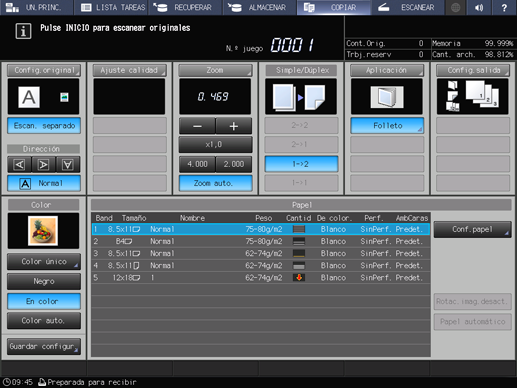This screenshot has width=517, height=388.
Task: Select the 4.000 zoom preset
Action: 197,164
